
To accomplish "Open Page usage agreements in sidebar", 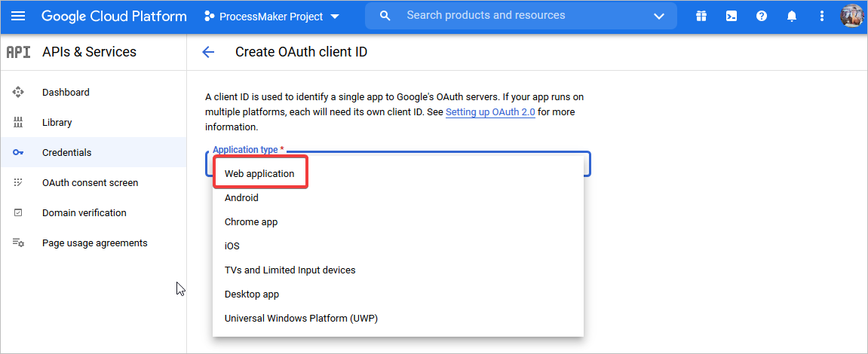I will [95, 243].
